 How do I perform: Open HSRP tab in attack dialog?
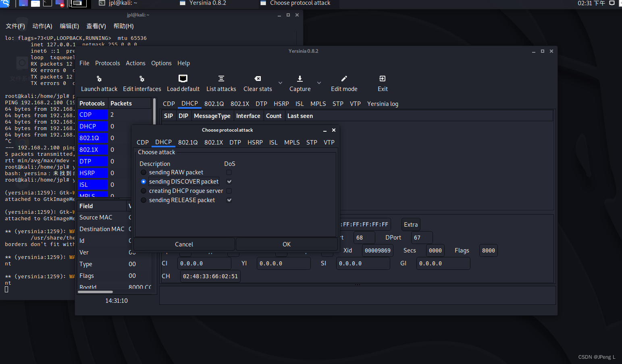[x=255, y=143]
